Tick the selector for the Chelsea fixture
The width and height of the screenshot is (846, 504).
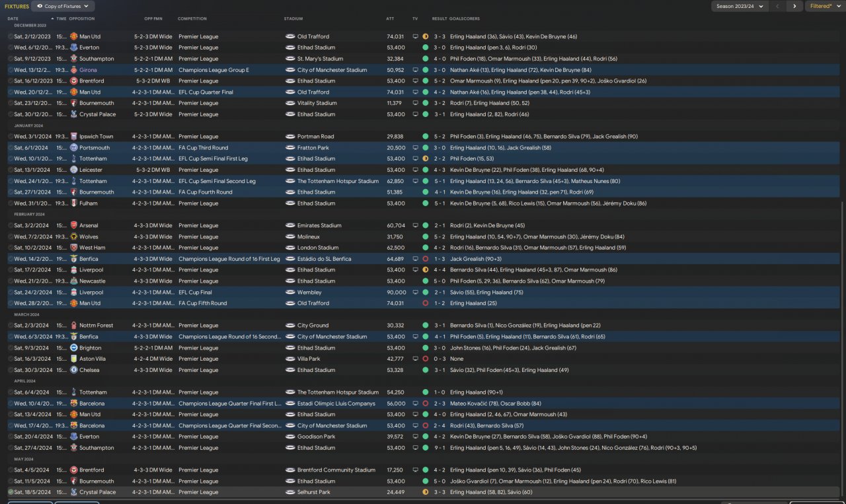11,370
